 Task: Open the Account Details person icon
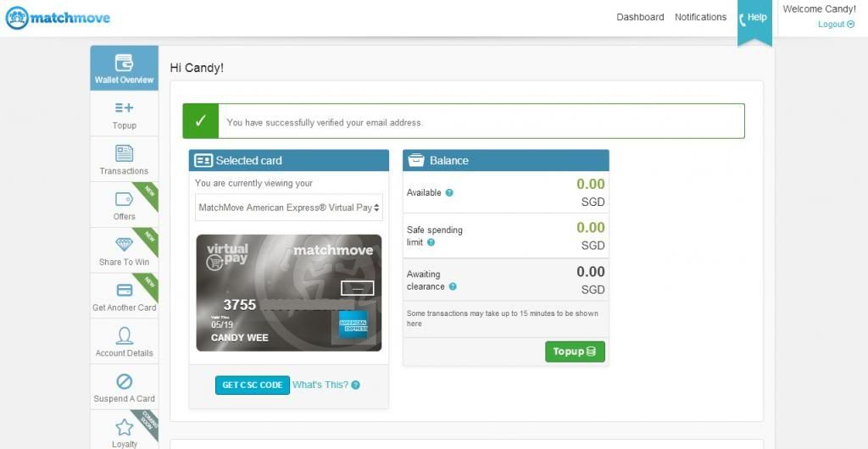pos(124,335)
